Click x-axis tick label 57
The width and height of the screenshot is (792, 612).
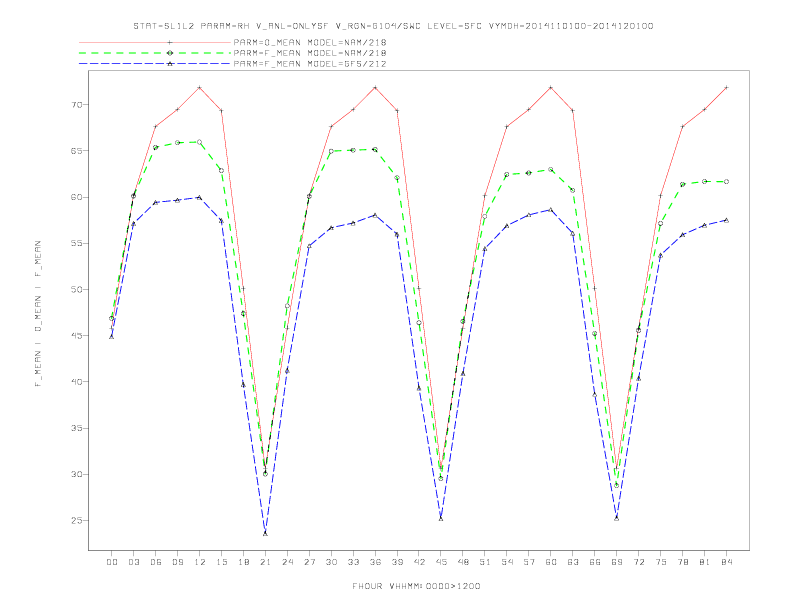(x=529, y=562)
